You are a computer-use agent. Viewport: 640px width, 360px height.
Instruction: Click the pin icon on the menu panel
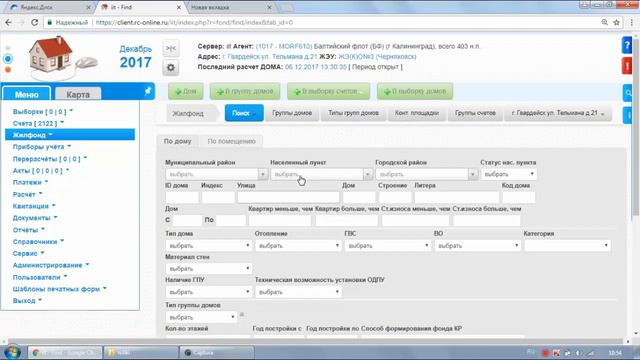point(148,91)
